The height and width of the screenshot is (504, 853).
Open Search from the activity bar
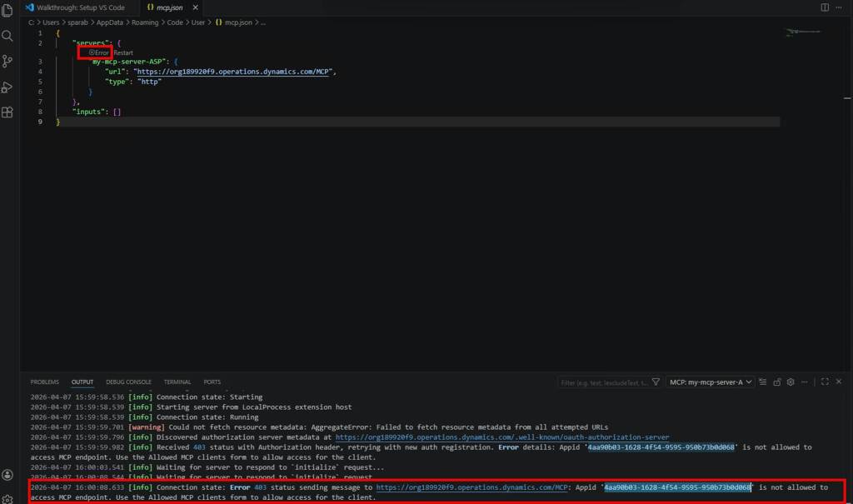(x=7, y=36)
